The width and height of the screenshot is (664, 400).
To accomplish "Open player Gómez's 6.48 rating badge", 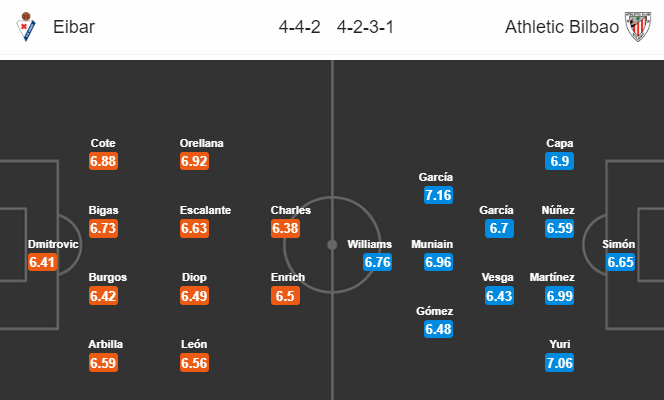I will (438, 329).
